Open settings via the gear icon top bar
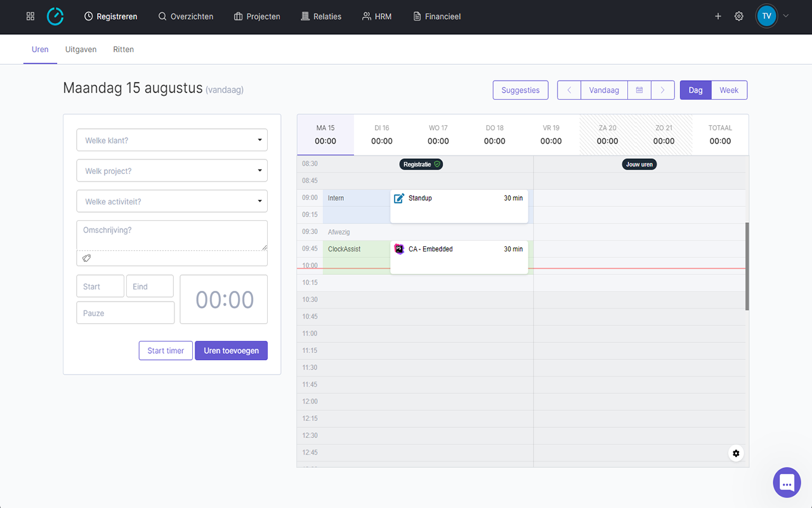Viewport: 812px width, 508px height. (738, 16)
